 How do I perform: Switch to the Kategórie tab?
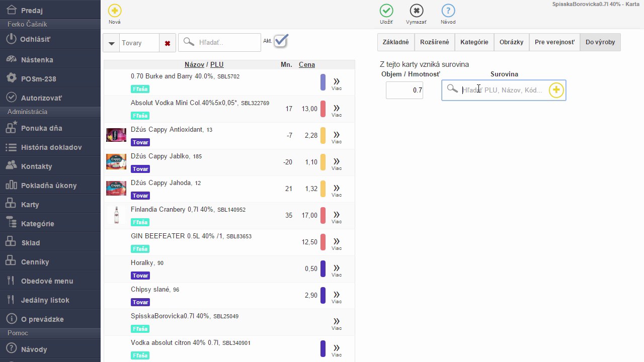pyautogui.click(x=474, y=42)
